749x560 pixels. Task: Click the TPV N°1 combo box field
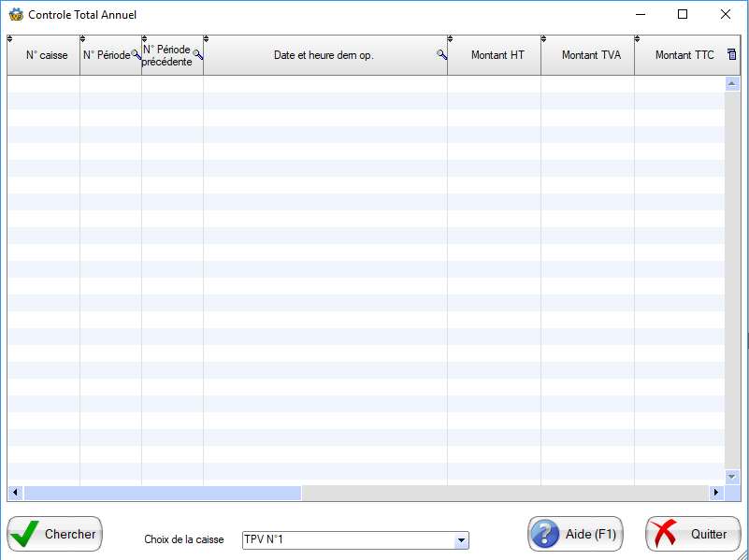[x=346, y=540]
